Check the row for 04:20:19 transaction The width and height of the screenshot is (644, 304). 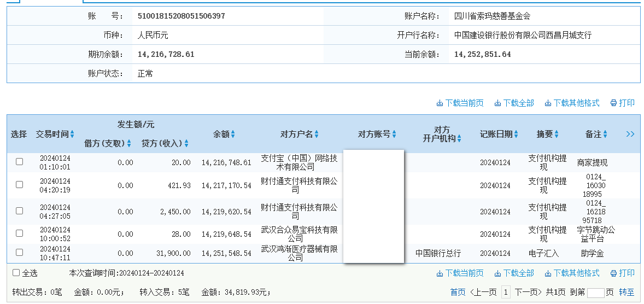[x=19, y=185]
